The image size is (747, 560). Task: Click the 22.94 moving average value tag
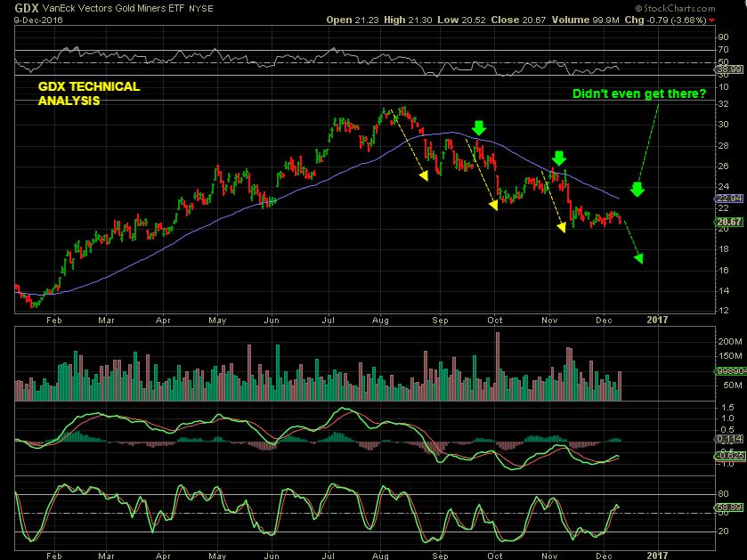729,199
